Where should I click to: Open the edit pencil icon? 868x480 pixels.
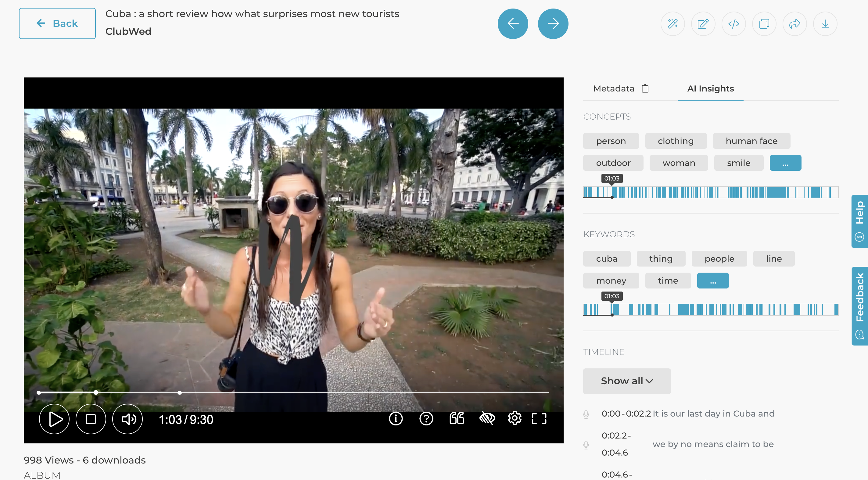pyautogui.click(x=703, y=24)
